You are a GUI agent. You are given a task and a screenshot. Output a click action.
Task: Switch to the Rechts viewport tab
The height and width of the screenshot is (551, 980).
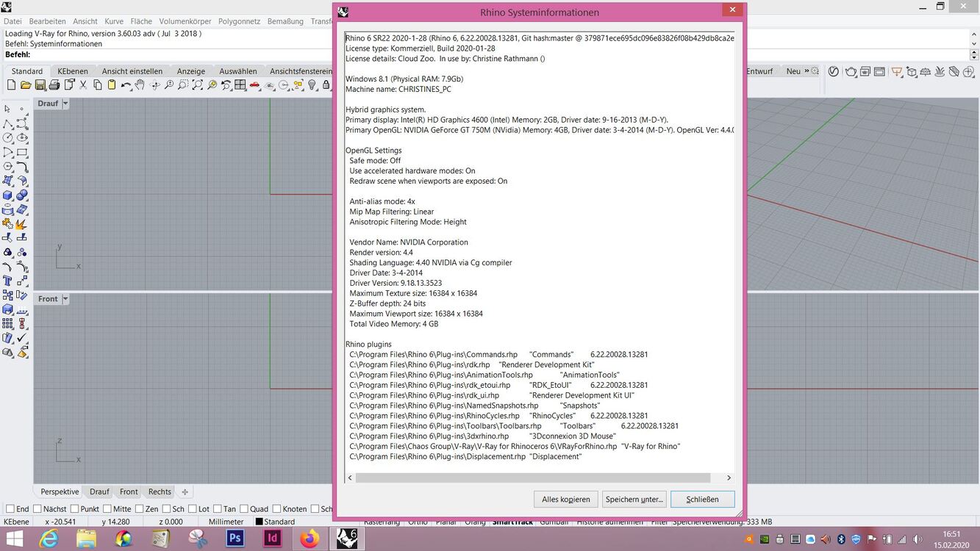tap(160, 492)
